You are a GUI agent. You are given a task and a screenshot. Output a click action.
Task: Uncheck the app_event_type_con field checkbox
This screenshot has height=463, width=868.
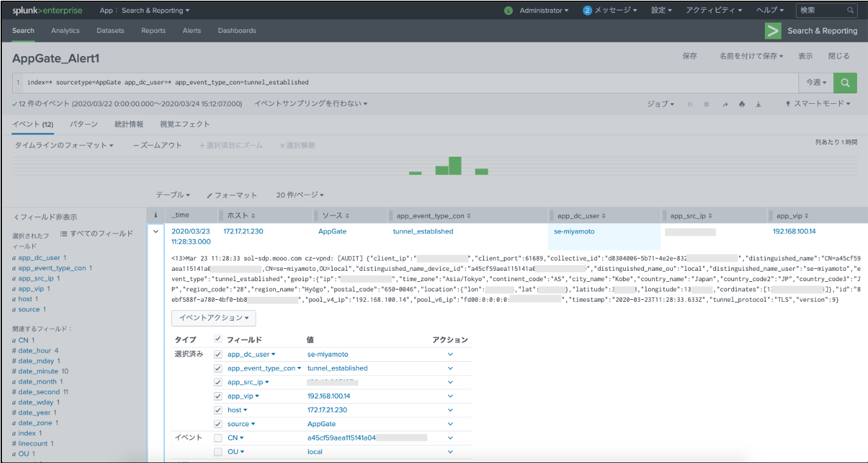218,368
